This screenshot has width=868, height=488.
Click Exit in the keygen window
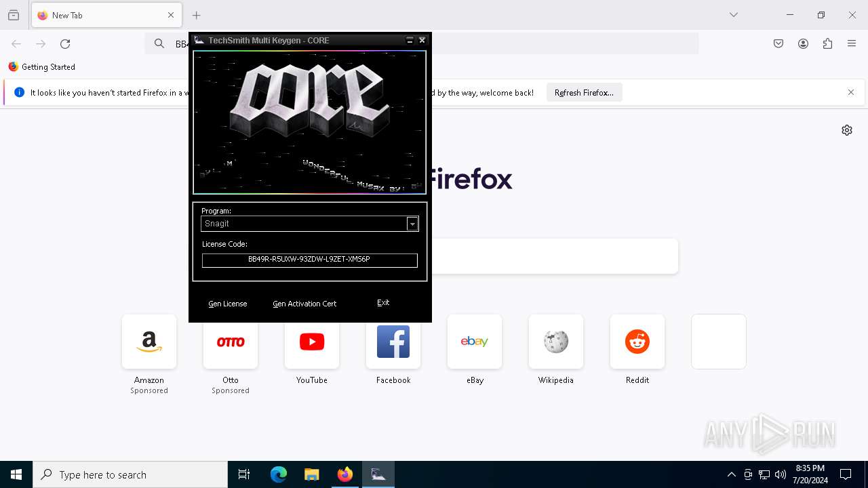coord(383,302)
